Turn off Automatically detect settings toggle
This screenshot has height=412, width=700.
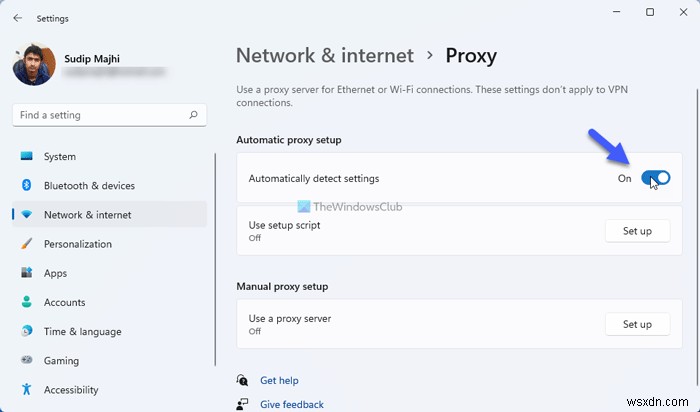(655, 178)
